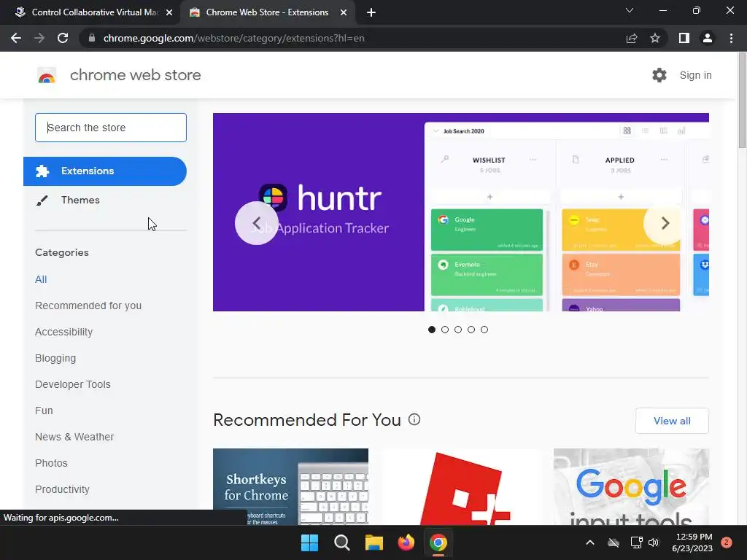The height and width of the screenshot is (560, 747).
Task: Choose Recommended for you category
Action: click(x=88, y=306)
